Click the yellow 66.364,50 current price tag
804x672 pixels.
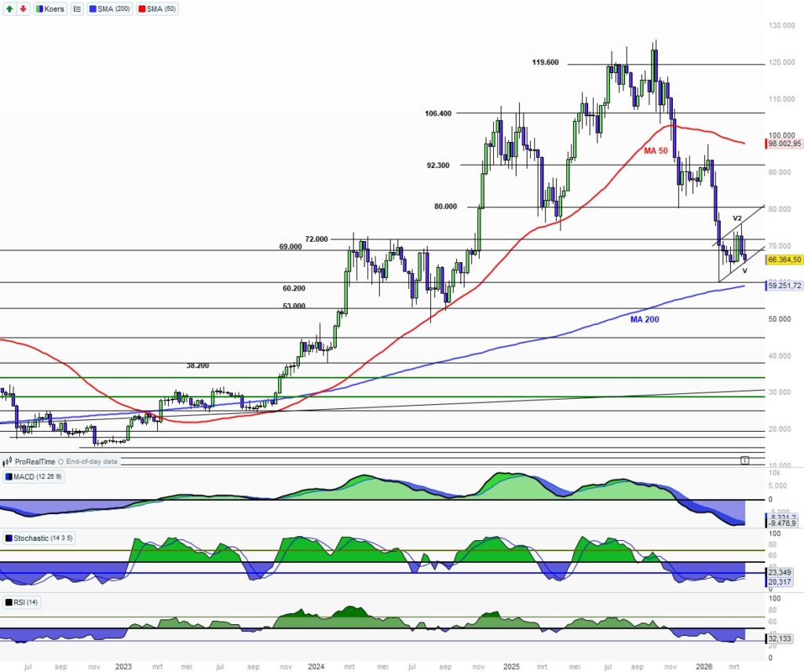click(784, 260)
